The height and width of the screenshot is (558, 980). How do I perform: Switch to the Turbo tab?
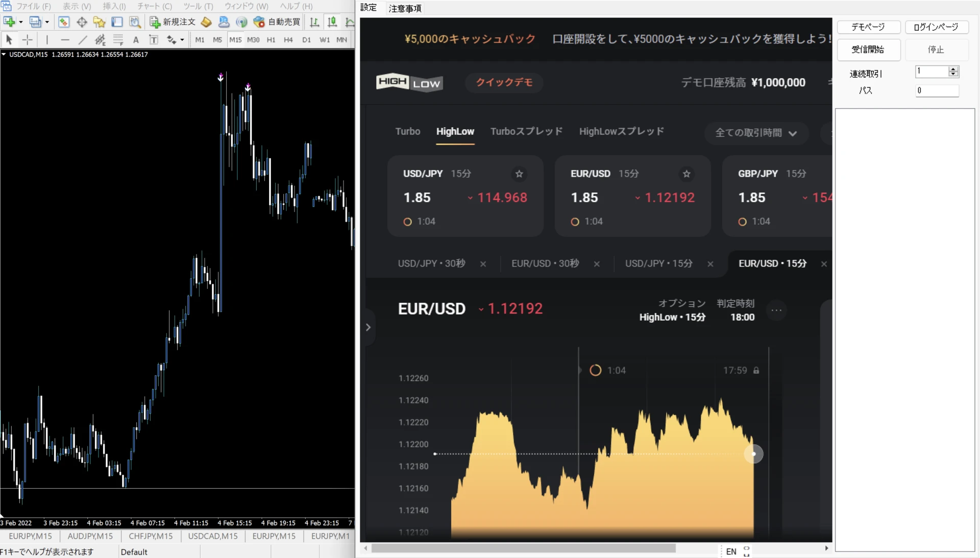tap(407, 131)
